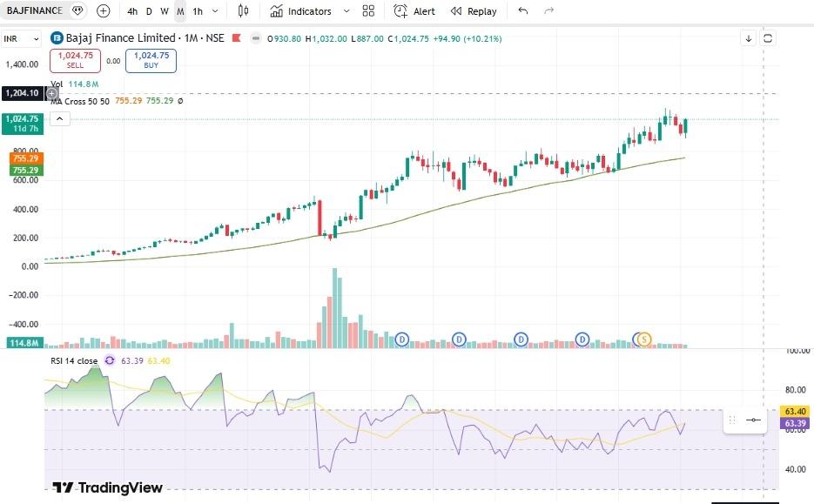The width and height of the screenshot is (814, 504).
Task: Click the RSI 14 close legend label
Action: click(74, 360)
